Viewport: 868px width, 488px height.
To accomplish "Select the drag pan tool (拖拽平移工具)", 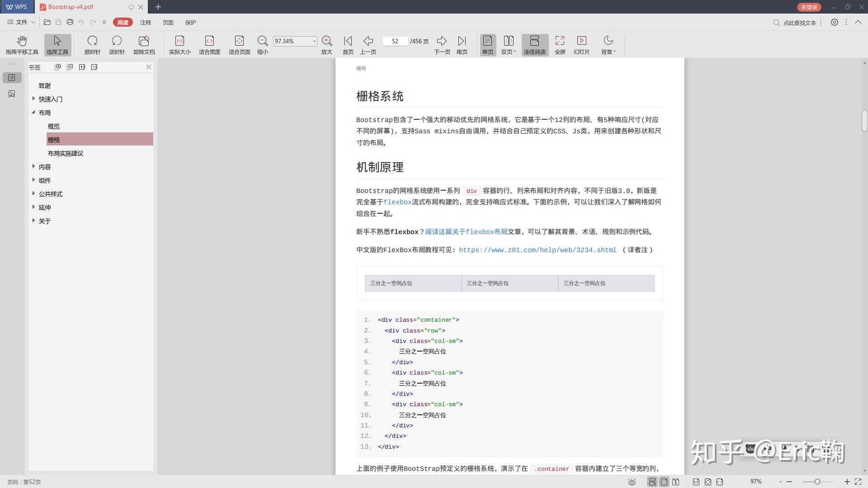I will [22, 45].
